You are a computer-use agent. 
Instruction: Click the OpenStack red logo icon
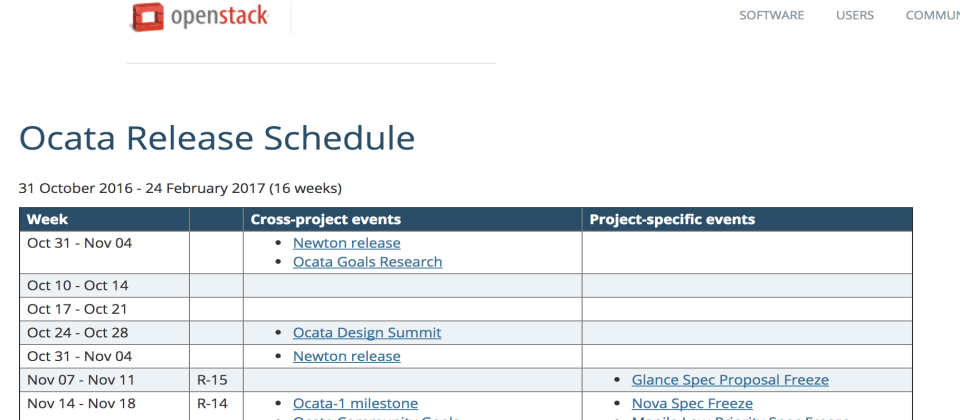[x=148, y=17]
